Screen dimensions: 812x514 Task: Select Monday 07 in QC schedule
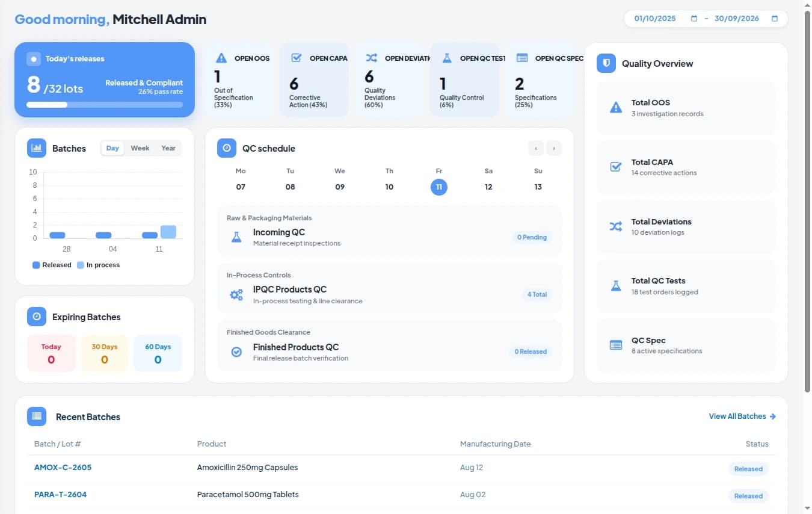(x=241, y=187)
